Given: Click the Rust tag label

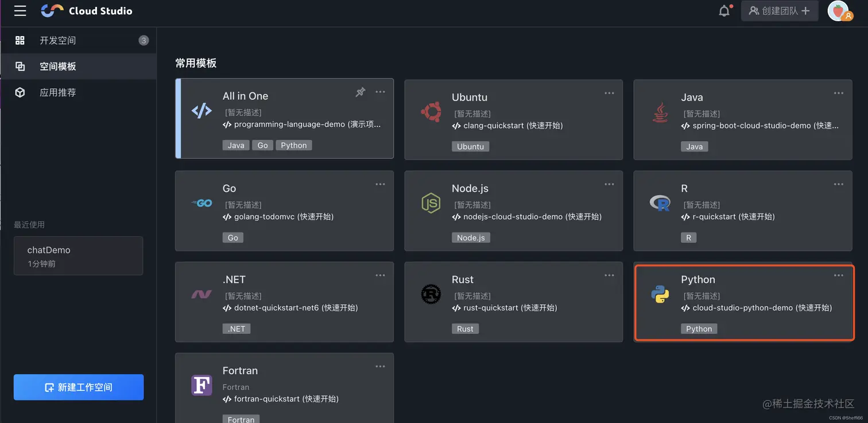Looking at the screenshot, I should [x=465, y=329].
